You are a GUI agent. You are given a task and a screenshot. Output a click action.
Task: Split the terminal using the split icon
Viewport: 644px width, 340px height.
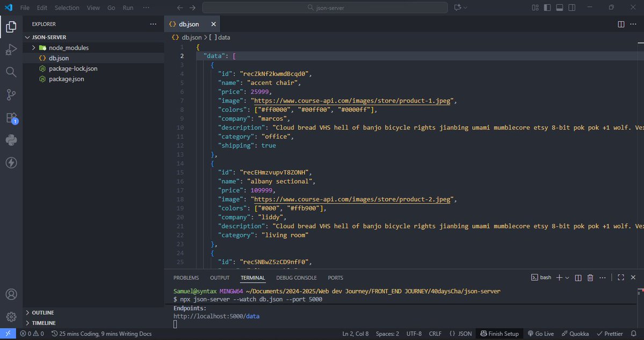pos(577,277)
